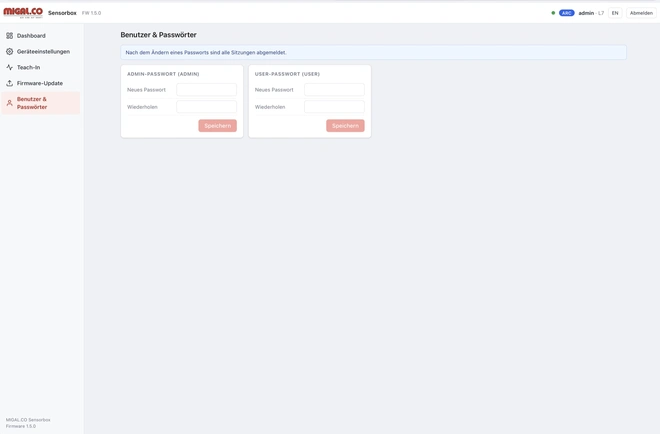Image resolution: width=660 pixels, height=434 pixels.
Task: Click the ADMIN-PASSWORT (ADMIN) card title
Action: (163, 74)
